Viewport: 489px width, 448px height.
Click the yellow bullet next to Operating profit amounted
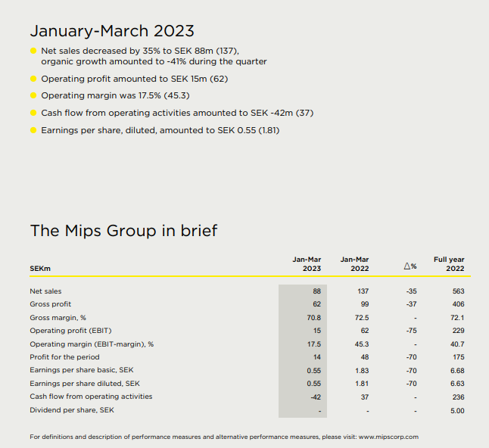(x=33, y=79)
